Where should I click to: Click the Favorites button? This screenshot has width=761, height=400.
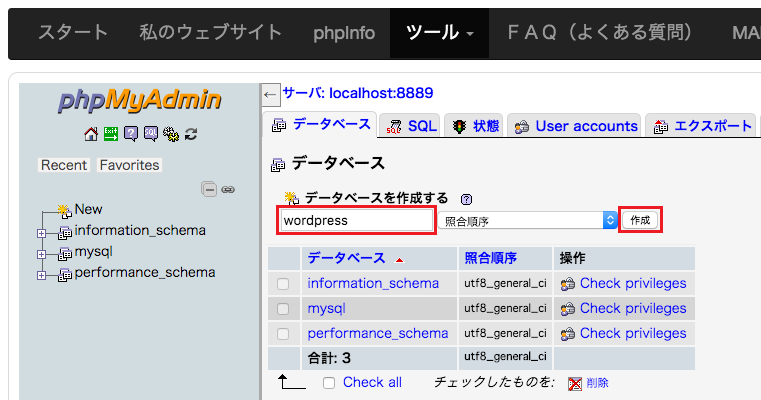[129, 165]
